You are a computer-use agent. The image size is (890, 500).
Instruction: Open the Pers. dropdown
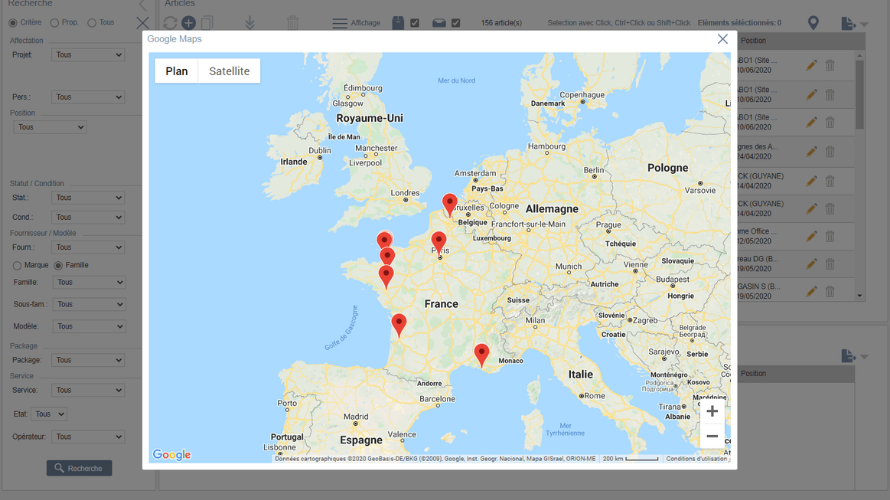[88, 97]
